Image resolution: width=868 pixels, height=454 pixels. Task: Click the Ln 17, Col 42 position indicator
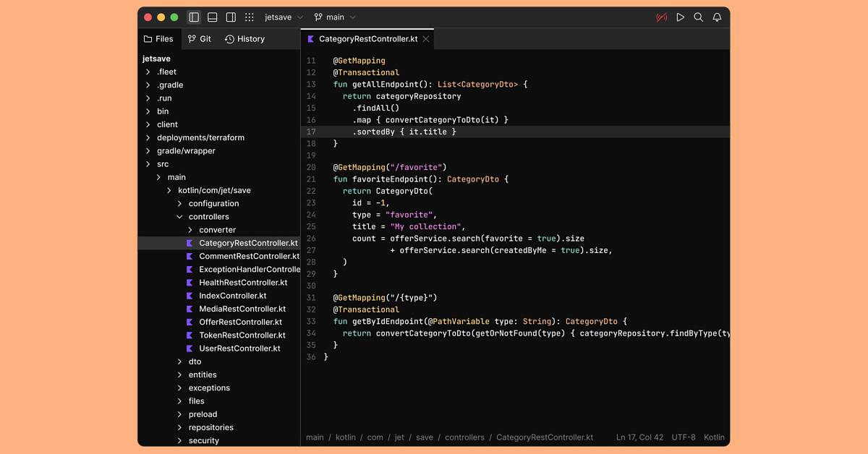[639, 437]
